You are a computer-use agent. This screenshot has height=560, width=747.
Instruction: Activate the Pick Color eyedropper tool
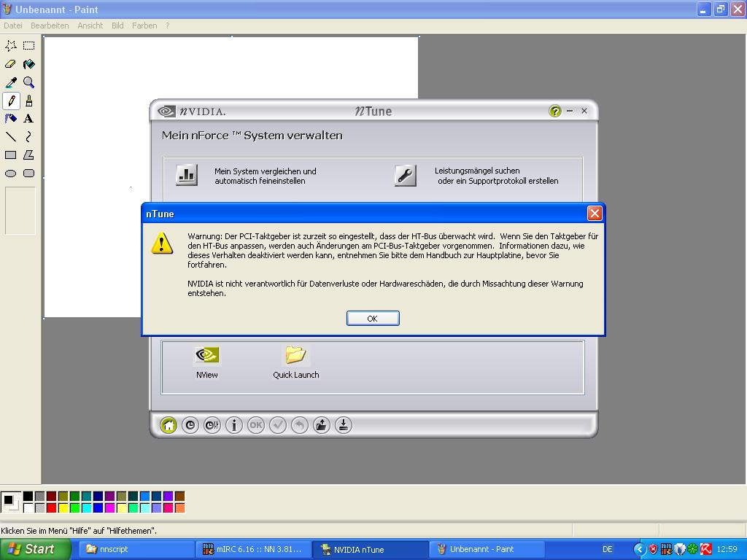point(11,82)
